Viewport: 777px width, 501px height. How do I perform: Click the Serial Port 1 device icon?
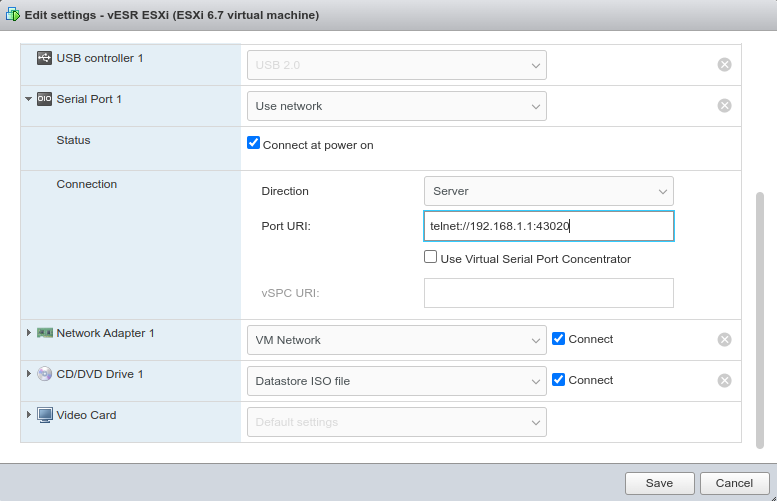pyautogui.click(x=44, y=100)
